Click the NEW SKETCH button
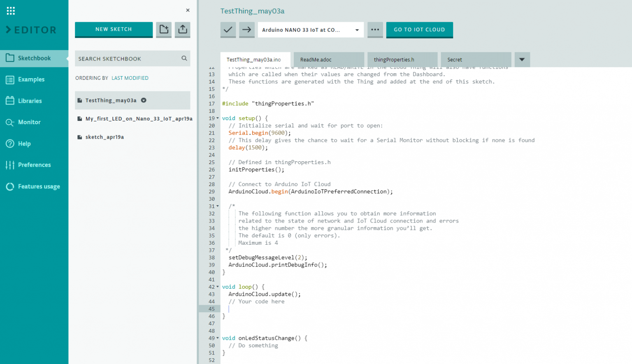Screen dimensions: 632x364 114,29
